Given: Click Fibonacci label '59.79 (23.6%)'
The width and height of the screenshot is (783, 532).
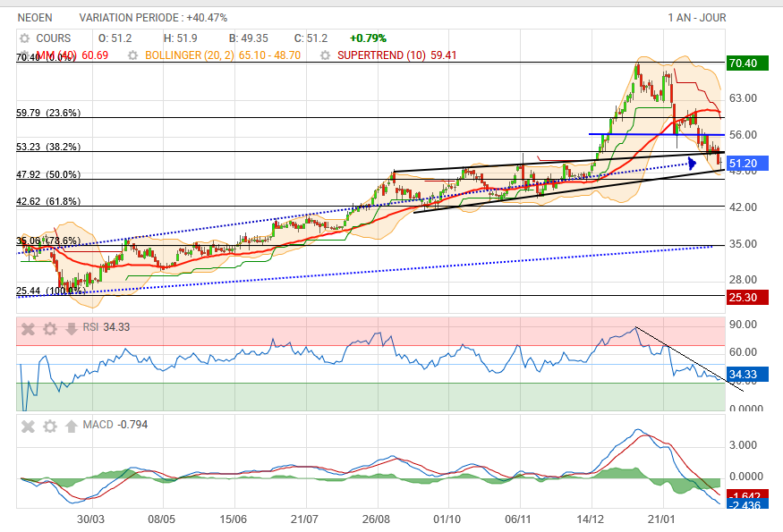Looking at the screenshot, I should (x=48, y=113).
